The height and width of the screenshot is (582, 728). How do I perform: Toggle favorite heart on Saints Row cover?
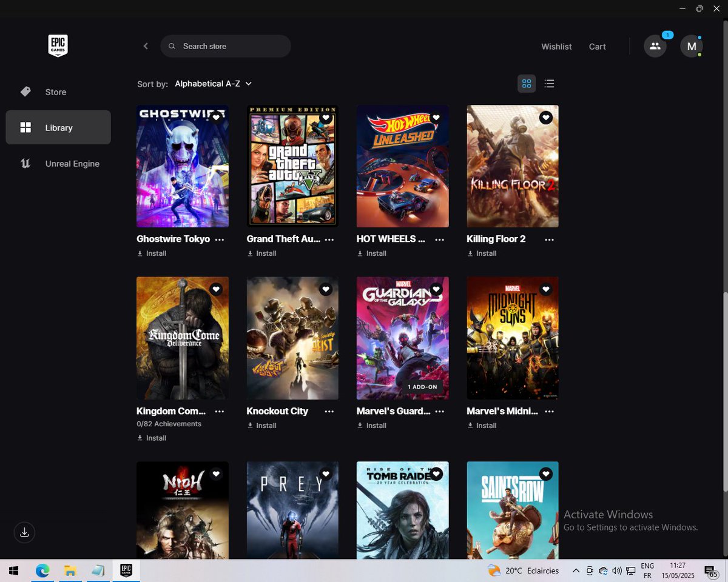546,474
